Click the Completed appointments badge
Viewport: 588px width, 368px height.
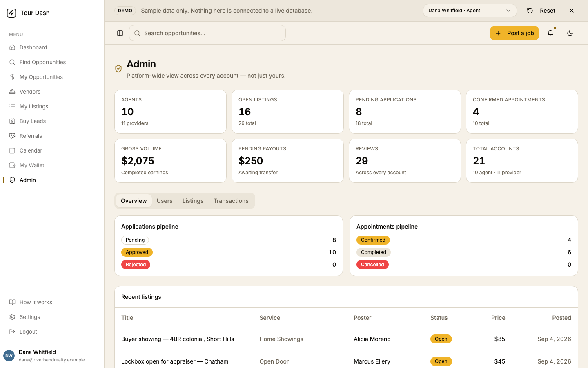374,252
